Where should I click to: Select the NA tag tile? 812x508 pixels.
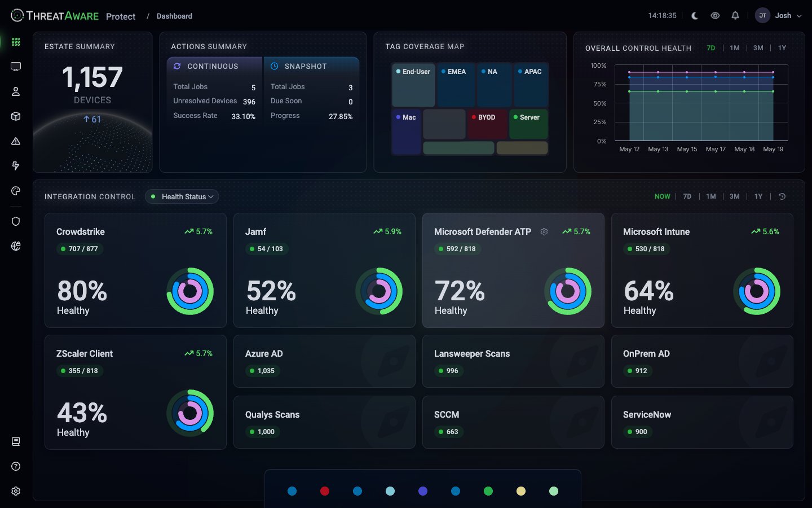[495, 85]
